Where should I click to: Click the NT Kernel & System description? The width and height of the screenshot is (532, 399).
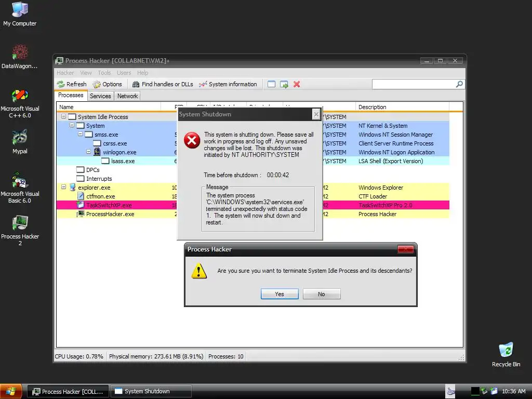pyautogui.click(x=383, y=126)
